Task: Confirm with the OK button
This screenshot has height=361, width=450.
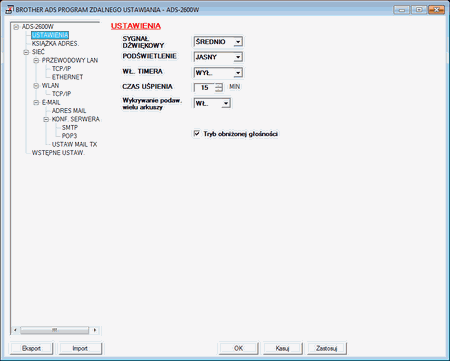Action: (238, 348)
